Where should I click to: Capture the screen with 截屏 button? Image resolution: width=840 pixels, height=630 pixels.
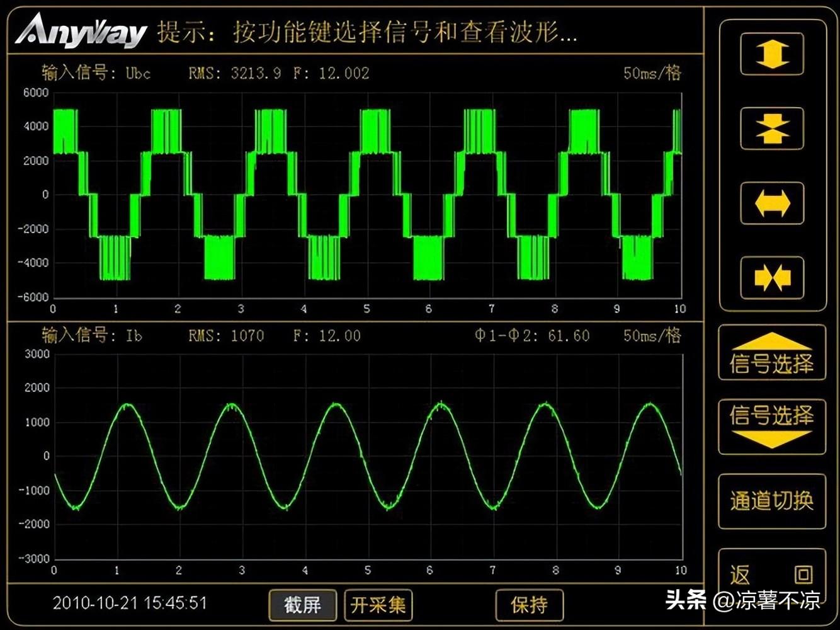point(303,605)
